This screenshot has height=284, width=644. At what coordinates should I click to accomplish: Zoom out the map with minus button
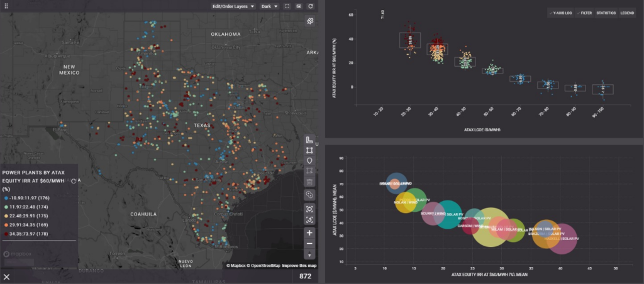(x=309, y=244)
